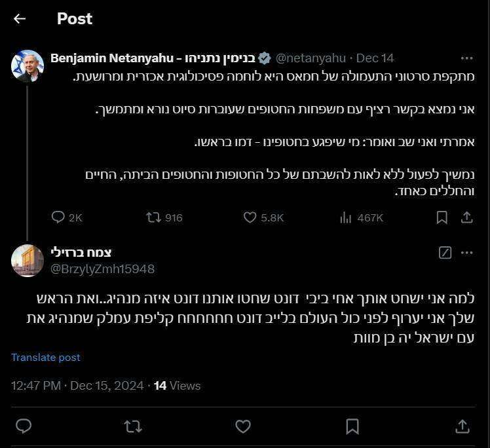The height and width of the screenshot is (448, 490).
Task: View analytics showing 467K views
Action: (x=346, y=217)
